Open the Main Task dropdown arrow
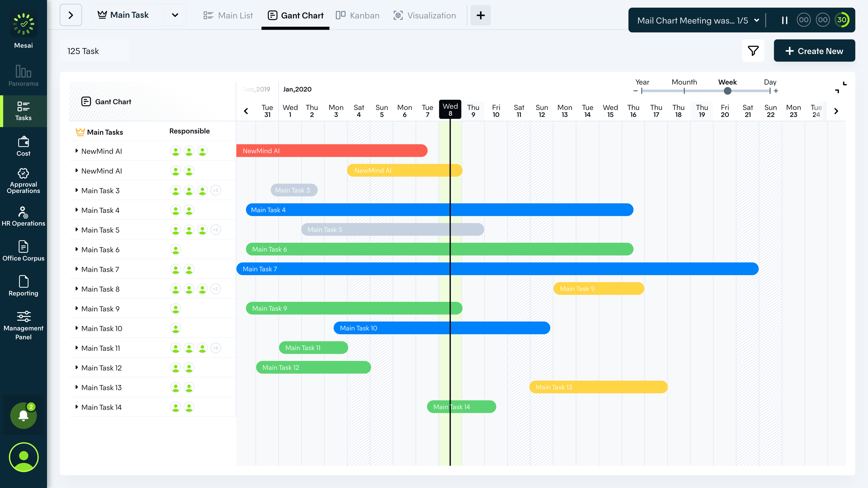Image resolution: width=868 pixels, height=488 pixels. click(175, 15)
